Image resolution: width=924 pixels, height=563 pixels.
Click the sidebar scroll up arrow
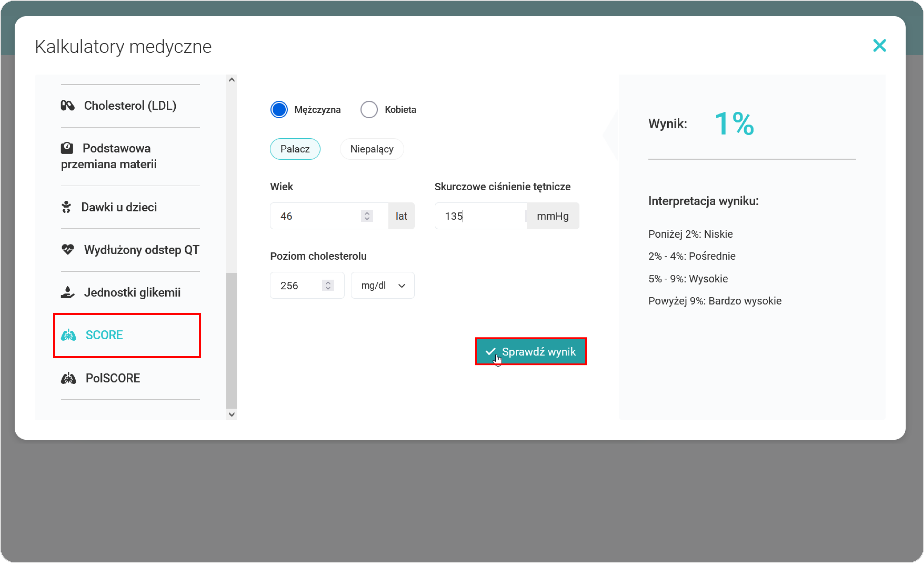[232, 79]
